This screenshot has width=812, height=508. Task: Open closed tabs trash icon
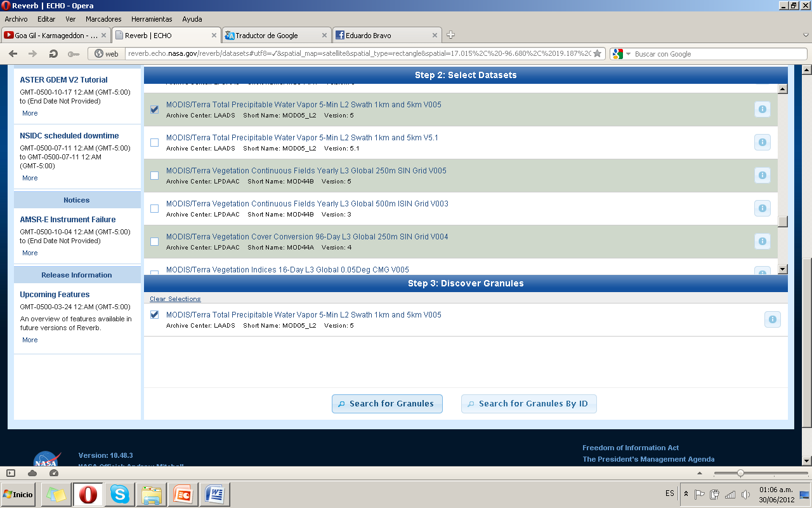tap(806, 35)
